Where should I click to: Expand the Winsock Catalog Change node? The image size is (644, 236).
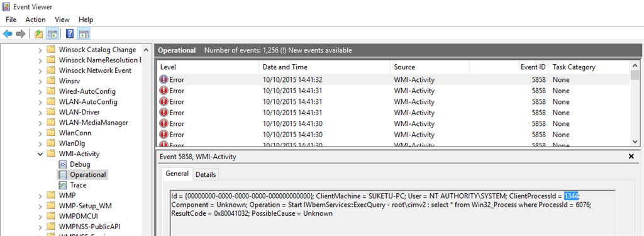click(x=40, y=50)
